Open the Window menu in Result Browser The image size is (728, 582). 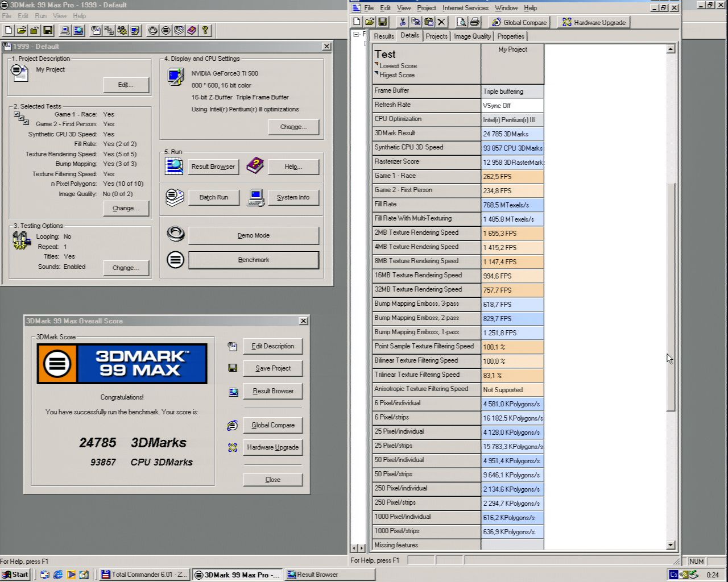(506, 8)
